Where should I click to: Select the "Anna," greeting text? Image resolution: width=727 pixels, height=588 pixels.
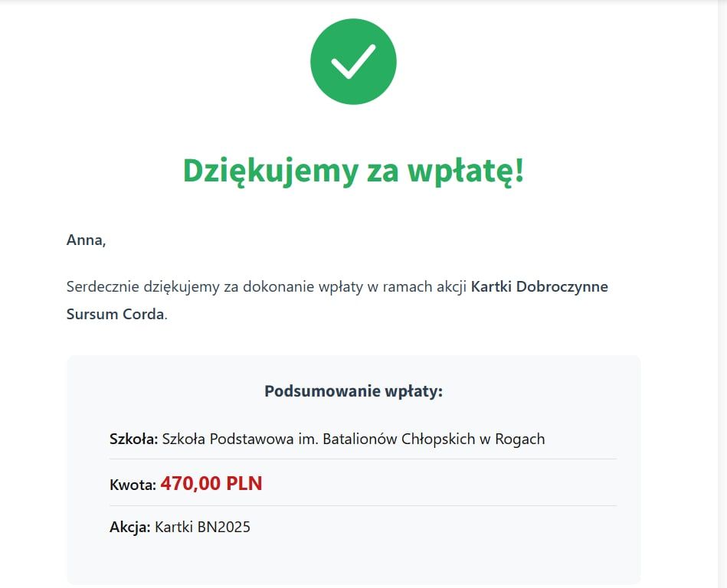(x=86, y=240)
